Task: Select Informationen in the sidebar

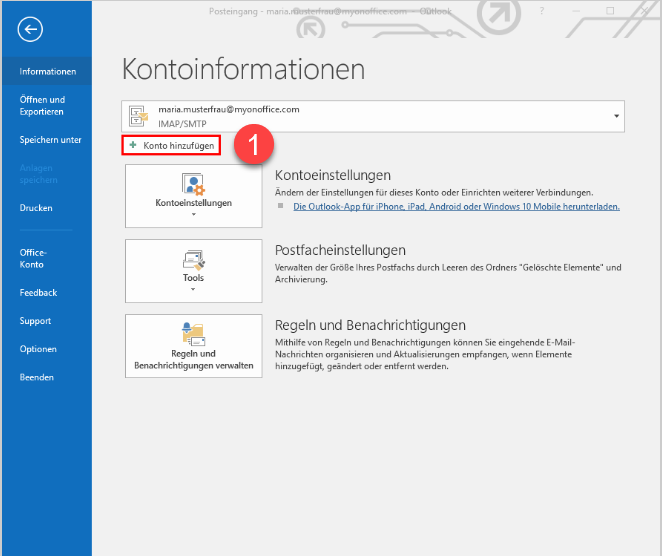Action: (x=47, y=72)
